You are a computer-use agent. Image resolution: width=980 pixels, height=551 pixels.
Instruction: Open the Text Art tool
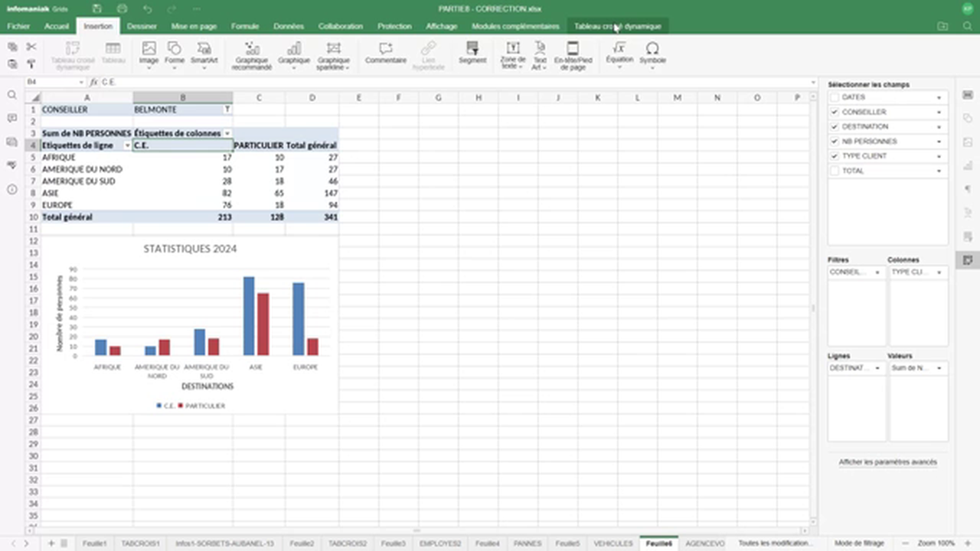540,56
